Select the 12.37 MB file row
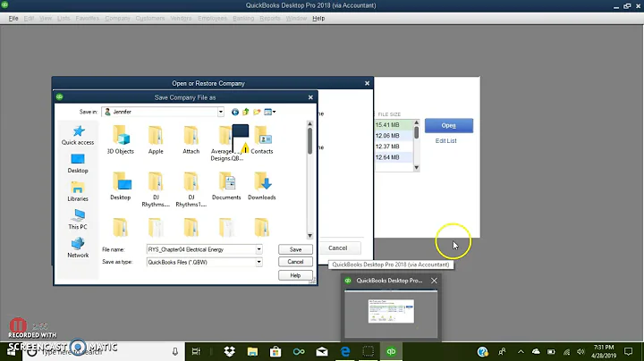Image resolution: width=644 pixels, height=361 pixels. click(394, 147)
